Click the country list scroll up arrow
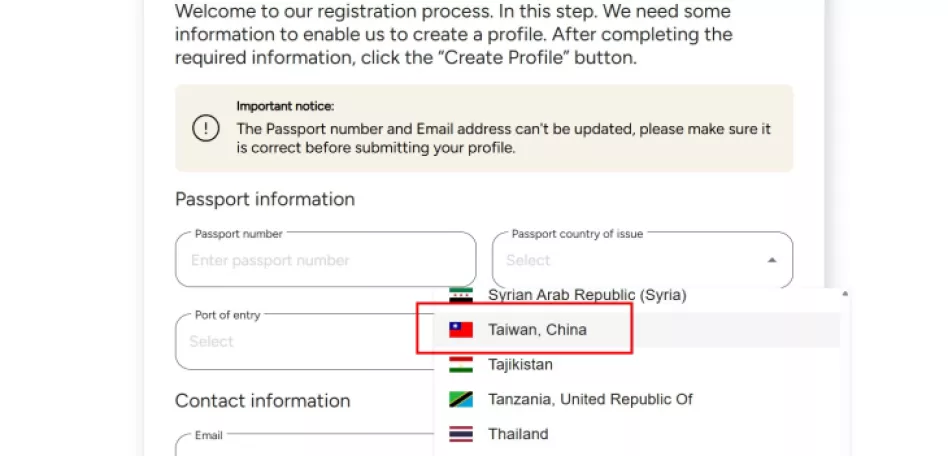Viewport: 948px width, 456px height. 845,295
